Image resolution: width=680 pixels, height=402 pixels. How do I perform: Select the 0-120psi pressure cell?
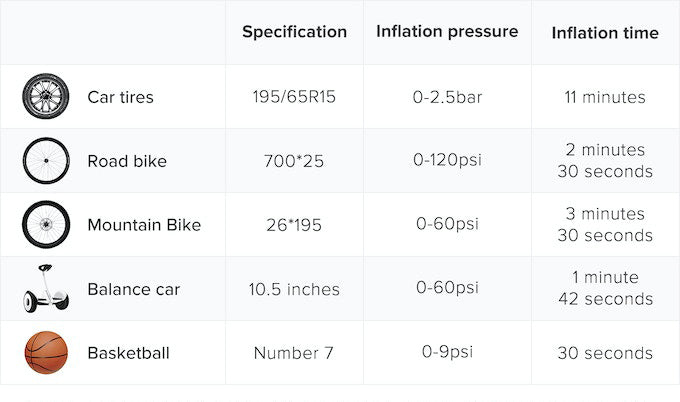click(x=447, y=161)
